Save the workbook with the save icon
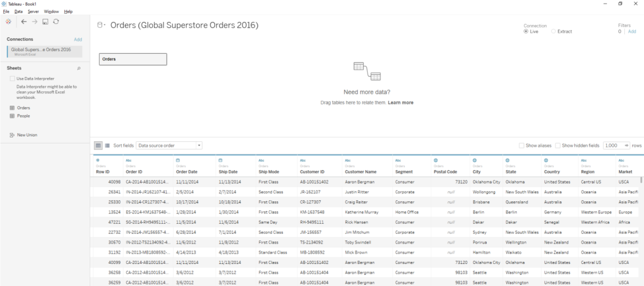This screenshot has width=644, height=286. coord(45,22)
